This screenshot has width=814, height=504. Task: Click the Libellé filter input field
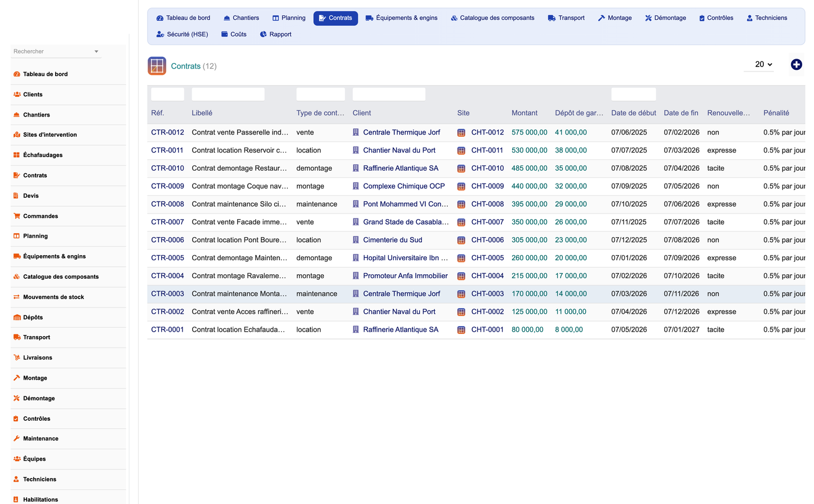pyautogui.click(x=228, y=94)
